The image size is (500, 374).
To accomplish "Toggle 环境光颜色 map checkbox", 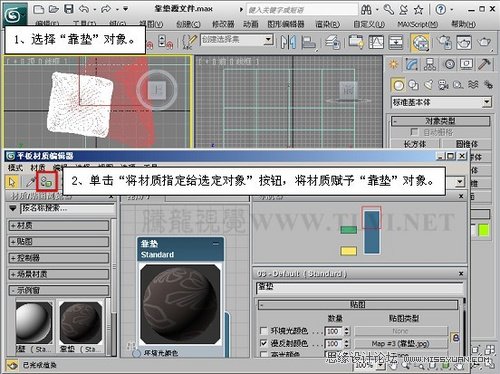I will [264, 331].
